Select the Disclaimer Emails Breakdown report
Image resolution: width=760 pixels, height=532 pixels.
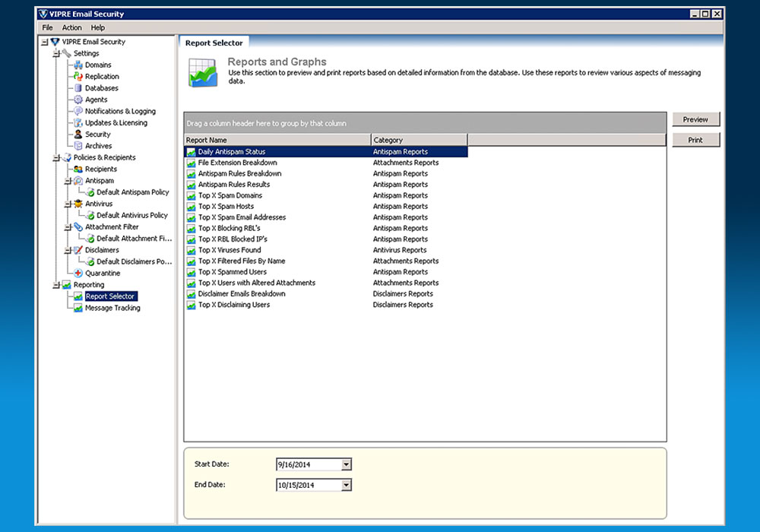point(326,294)
